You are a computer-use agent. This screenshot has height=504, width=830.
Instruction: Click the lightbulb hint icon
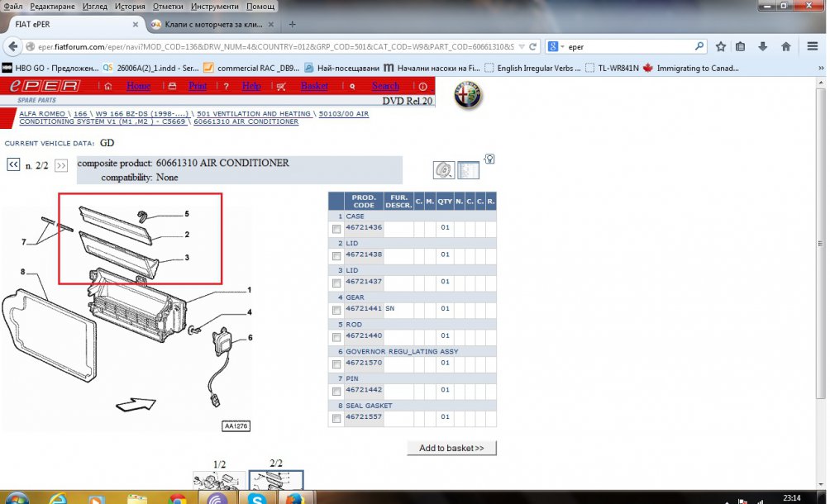pos(489,159)
